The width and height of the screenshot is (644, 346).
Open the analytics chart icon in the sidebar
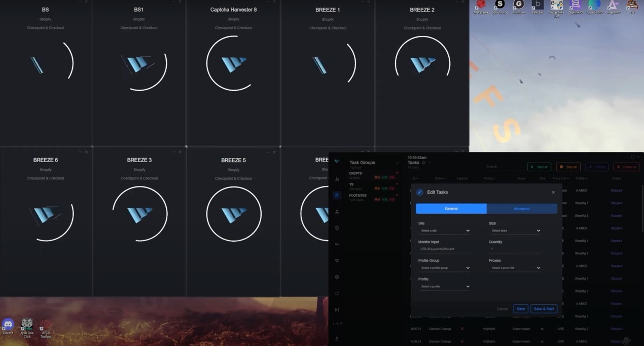click(337, 179)
